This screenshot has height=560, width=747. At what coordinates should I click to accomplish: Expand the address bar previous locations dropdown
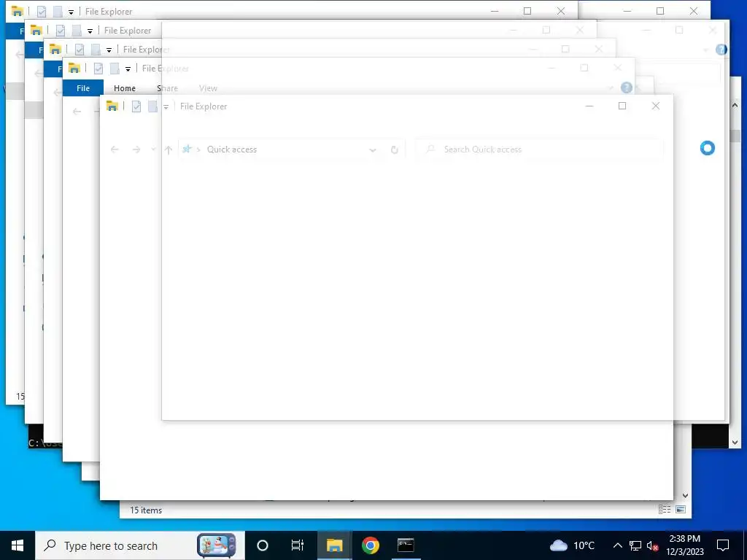[x=373, y=150]
